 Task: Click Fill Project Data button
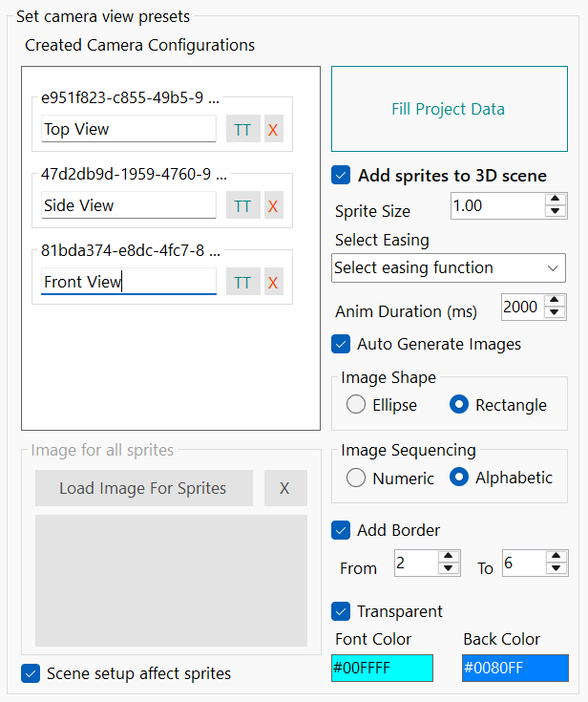click(x=450, y=109)
